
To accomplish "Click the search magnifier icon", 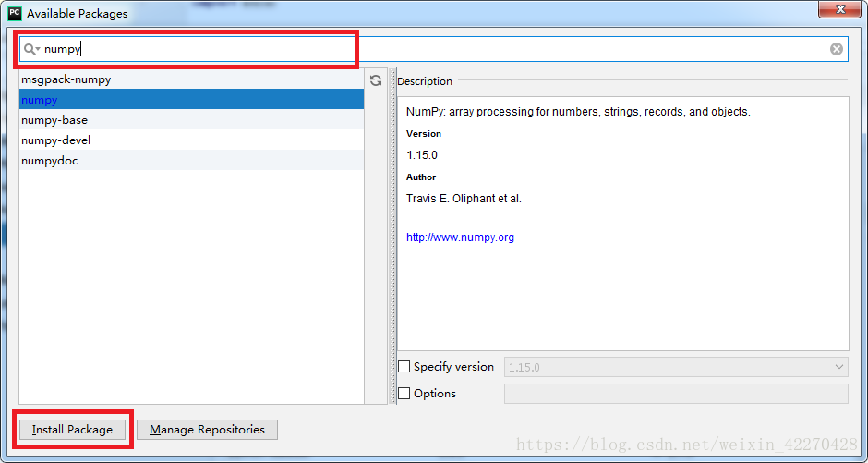I will point(31,49).
